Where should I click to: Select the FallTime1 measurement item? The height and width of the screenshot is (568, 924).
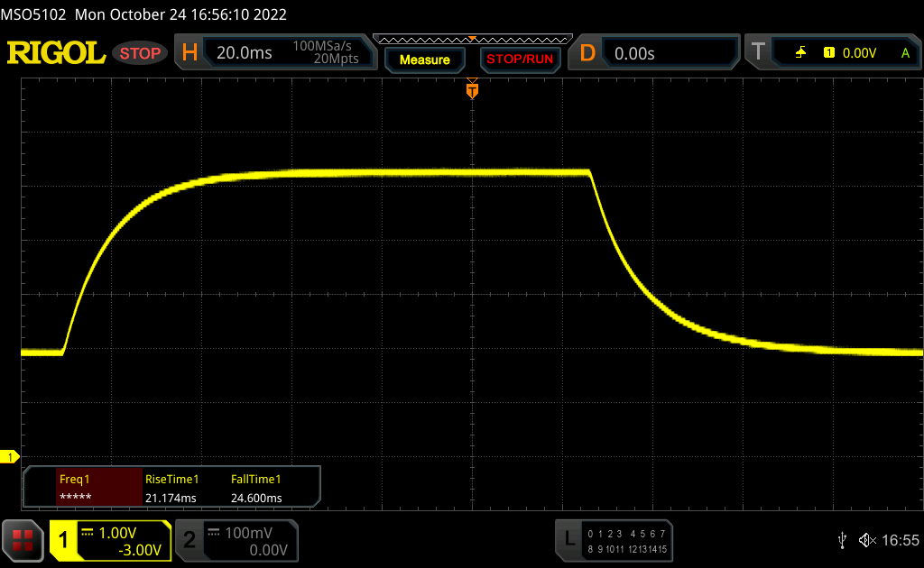click(255, 479)
